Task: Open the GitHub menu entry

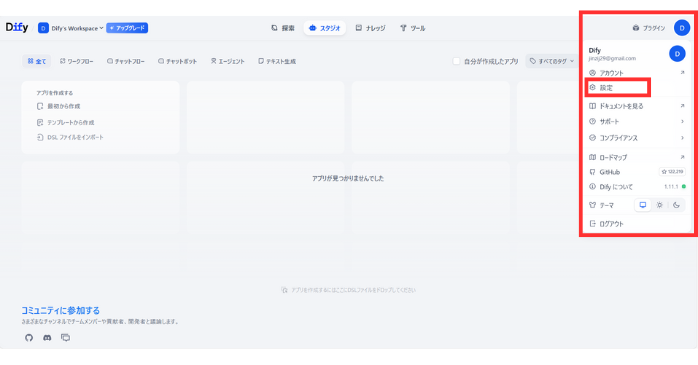Action: (x=637, y=172)
